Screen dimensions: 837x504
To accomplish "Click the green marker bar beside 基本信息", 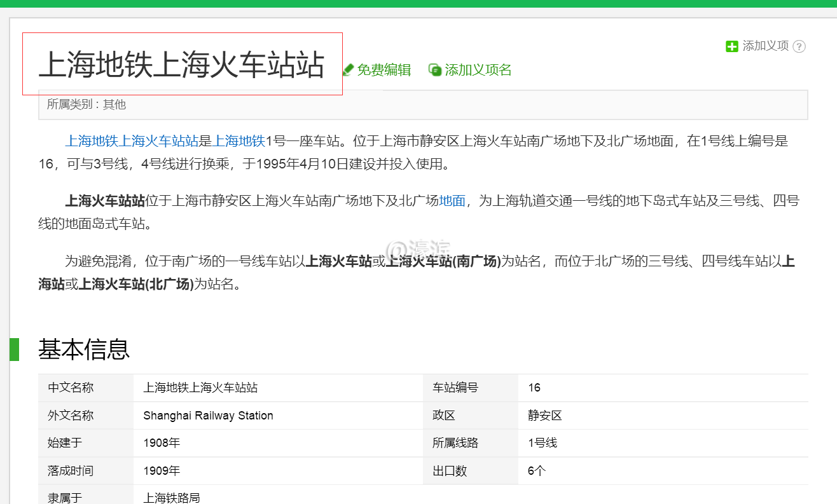I will pyautogui.click(x=14, y=350).
